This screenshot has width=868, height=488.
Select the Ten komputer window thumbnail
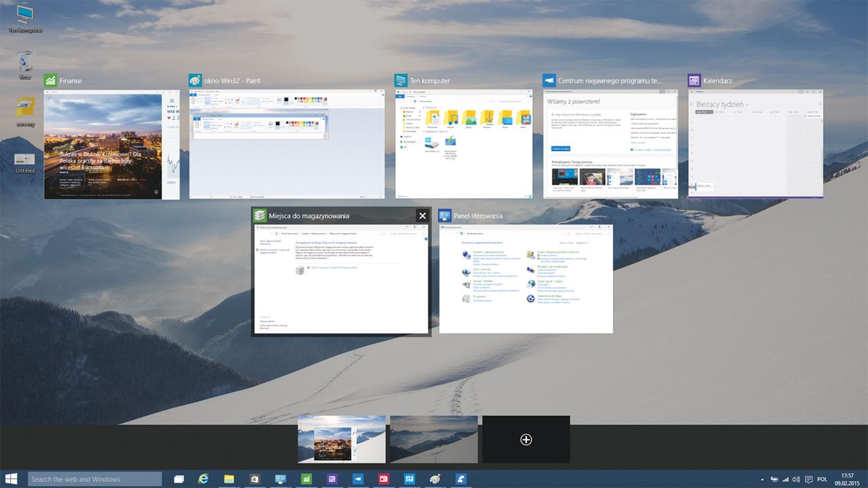point(462,144)
